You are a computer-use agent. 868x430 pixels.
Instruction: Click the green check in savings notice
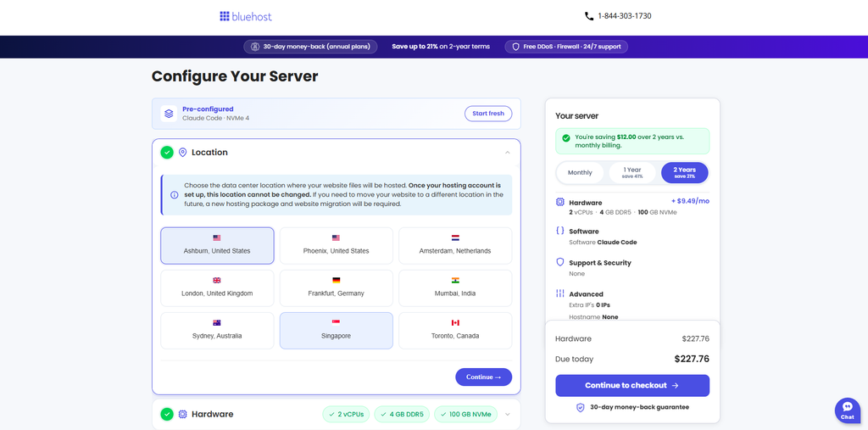click(565, 138)
